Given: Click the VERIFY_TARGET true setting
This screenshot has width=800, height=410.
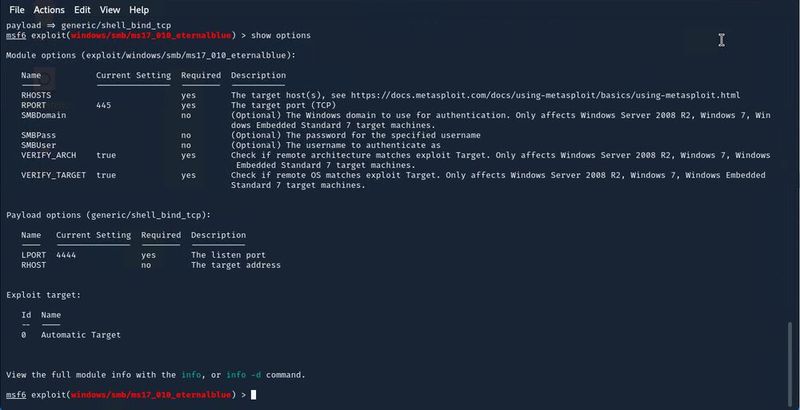Looking at the screenshot, I should [106, 175].
